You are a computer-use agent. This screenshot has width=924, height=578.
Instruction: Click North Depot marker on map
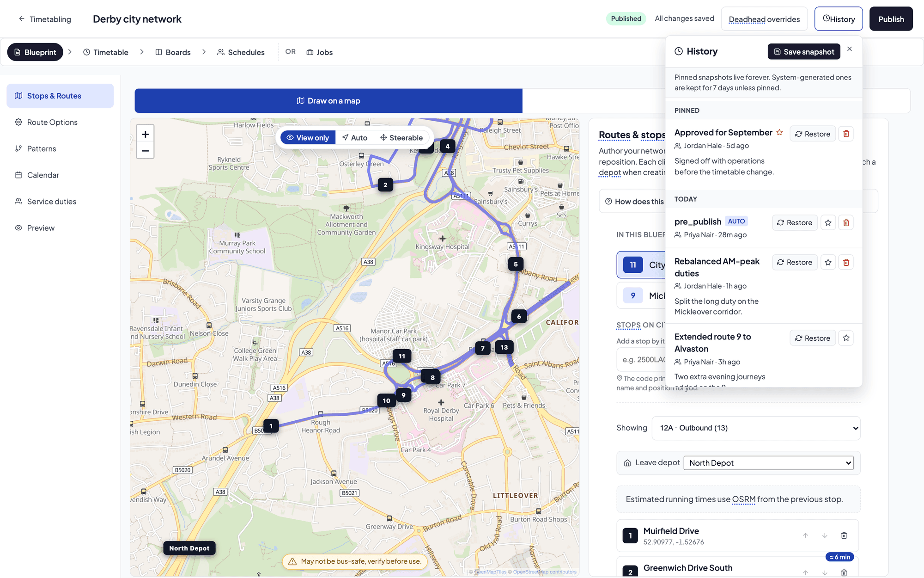tap(189, 548)
